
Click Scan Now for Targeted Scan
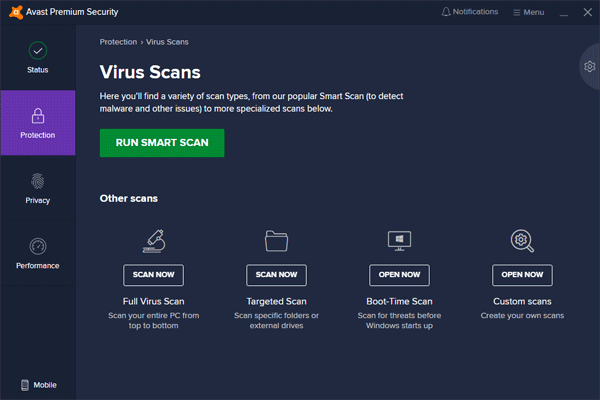[x=276, y=275]
